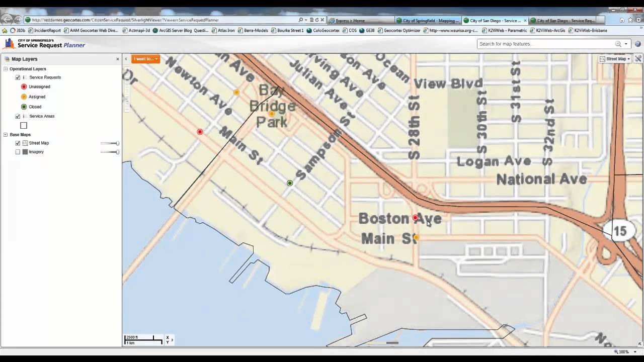Open the ArcGIS Server Blog bookmark
Screen dimensions: 644x362
pos(180,30)
